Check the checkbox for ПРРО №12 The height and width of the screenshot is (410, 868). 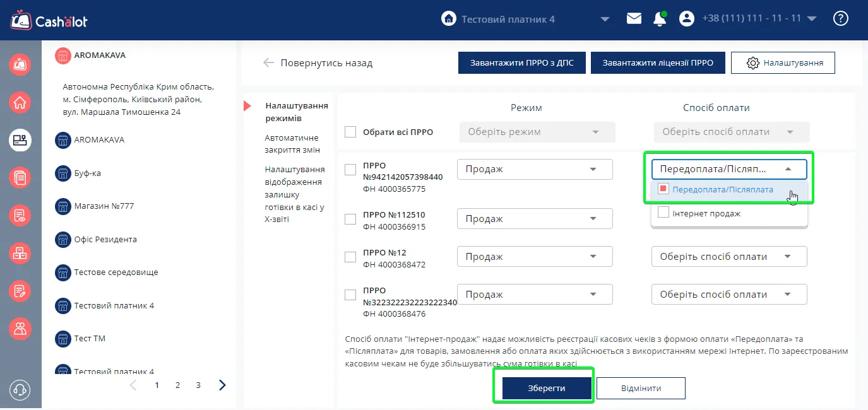click(350, 257)
